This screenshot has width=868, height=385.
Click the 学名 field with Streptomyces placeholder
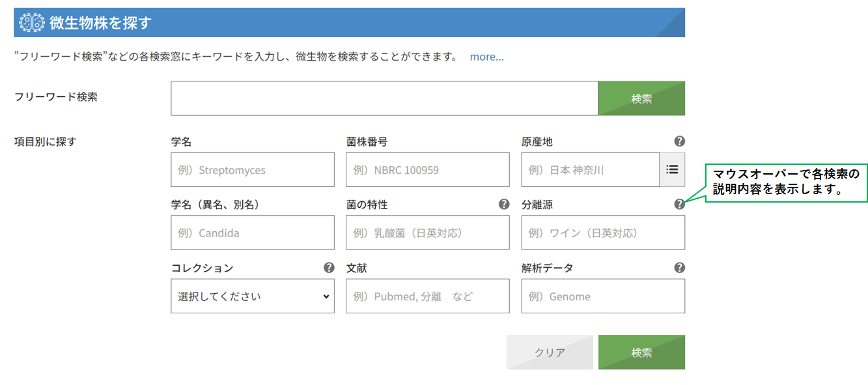(x=253, y=170)
